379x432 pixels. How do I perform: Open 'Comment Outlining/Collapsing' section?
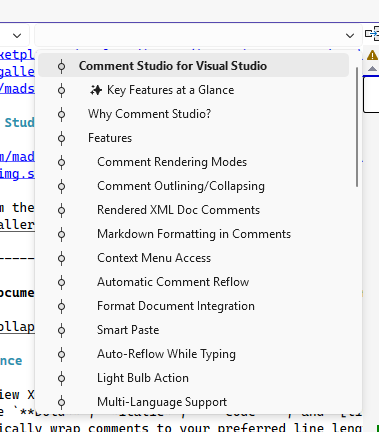(x=193, y=186)
